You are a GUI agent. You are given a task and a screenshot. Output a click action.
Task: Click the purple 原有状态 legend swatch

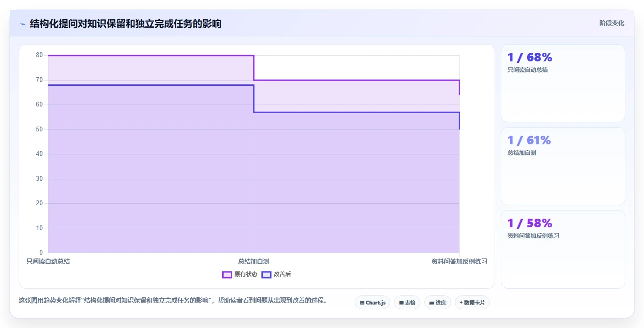pyautogui.click(x=227, y=275)
